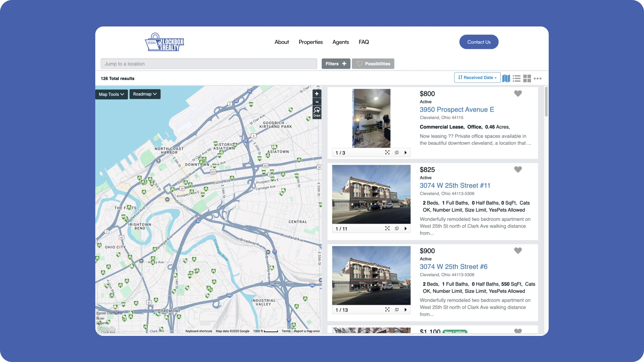Expand photo fullscreen for 3950 Prospect Avenue
644x362 pixels.
[x=387, y=153]
